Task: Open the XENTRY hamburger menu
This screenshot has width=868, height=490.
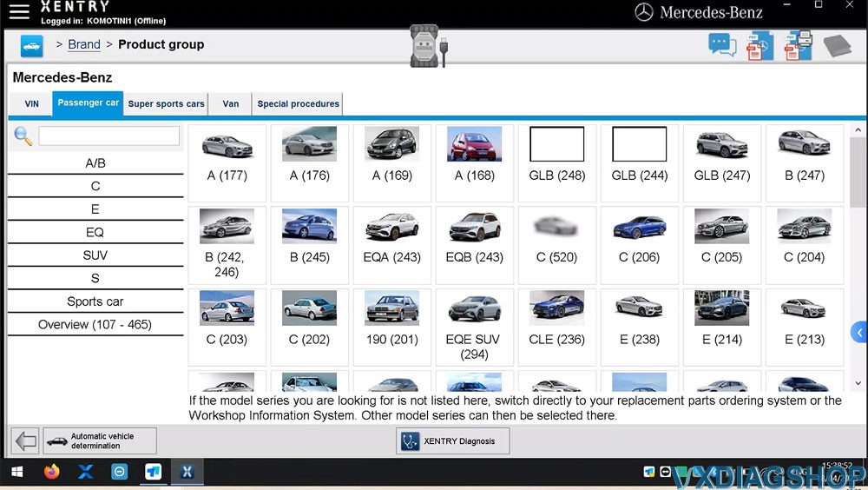Action: [19, 11]
